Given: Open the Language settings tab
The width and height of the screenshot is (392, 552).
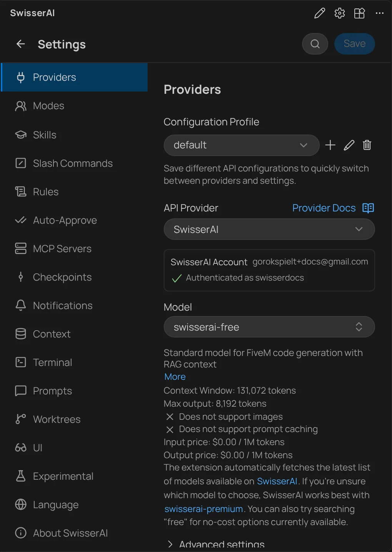Looking at the screenshot, I should [75, 505].
